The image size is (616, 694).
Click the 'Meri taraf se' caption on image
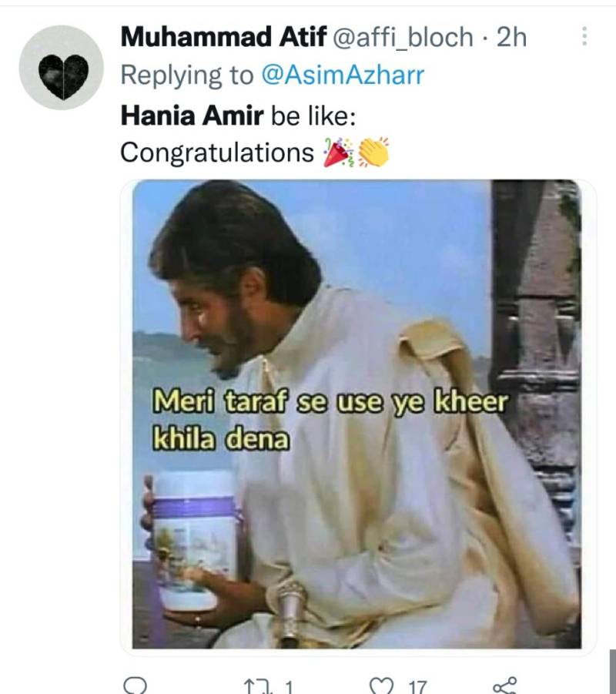coord(240,402)
